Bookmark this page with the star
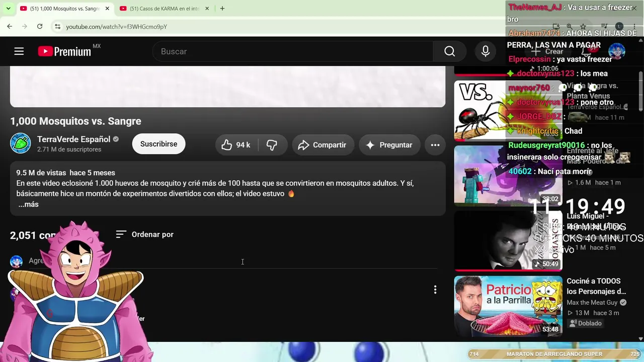This screenshot has width=644, height=362. pos(583,26)
